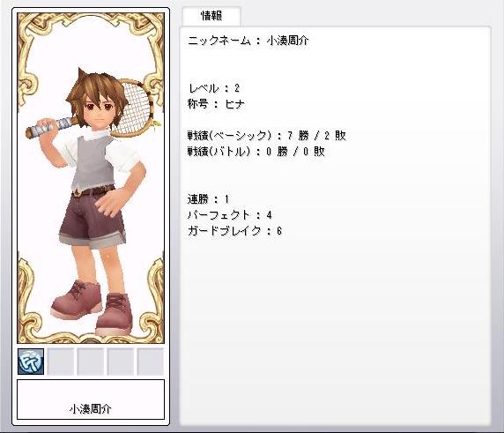Click the 小湊周介 name box under the portrait

coord(91,399)
